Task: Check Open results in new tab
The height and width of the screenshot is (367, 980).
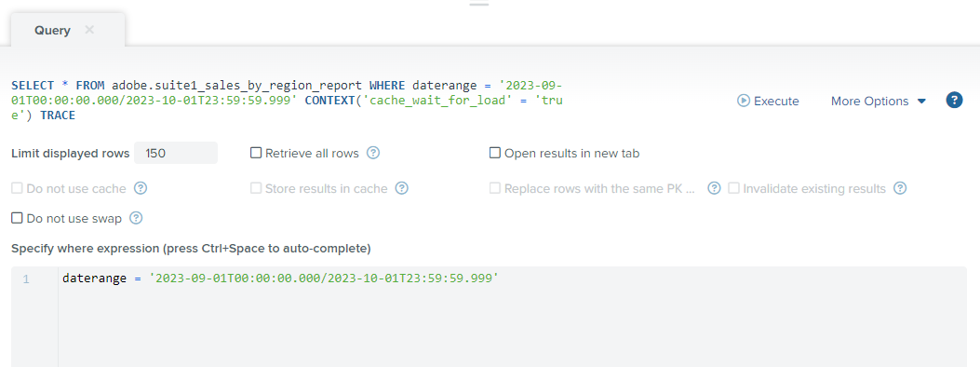Action: [495, 153]
